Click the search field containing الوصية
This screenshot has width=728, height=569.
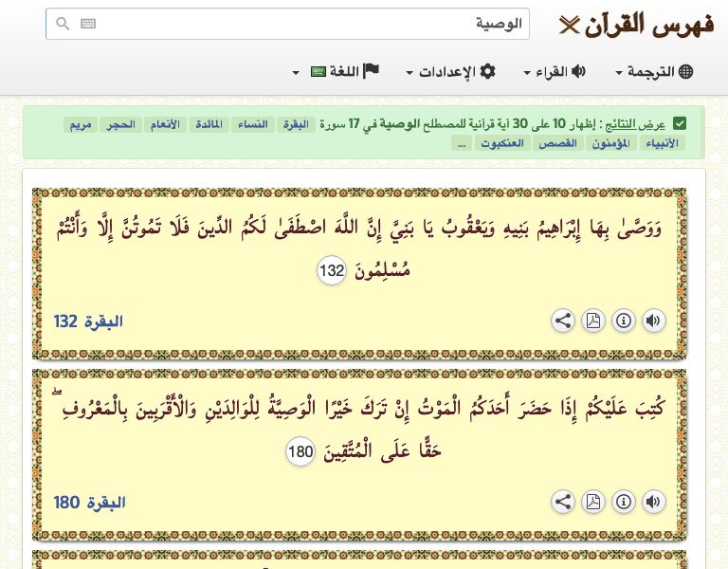tap(313, 25)
